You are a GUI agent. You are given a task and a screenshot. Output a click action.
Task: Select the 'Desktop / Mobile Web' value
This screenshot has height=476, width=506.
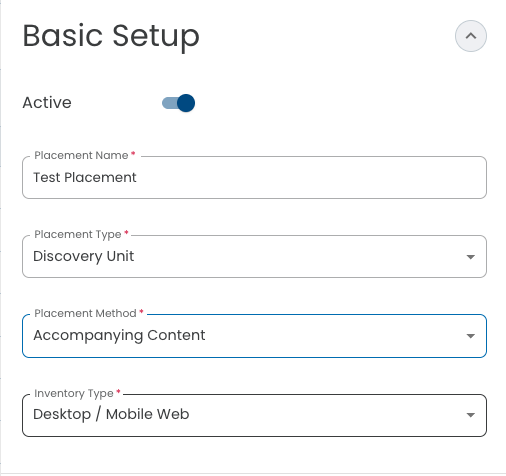(111, 414)
